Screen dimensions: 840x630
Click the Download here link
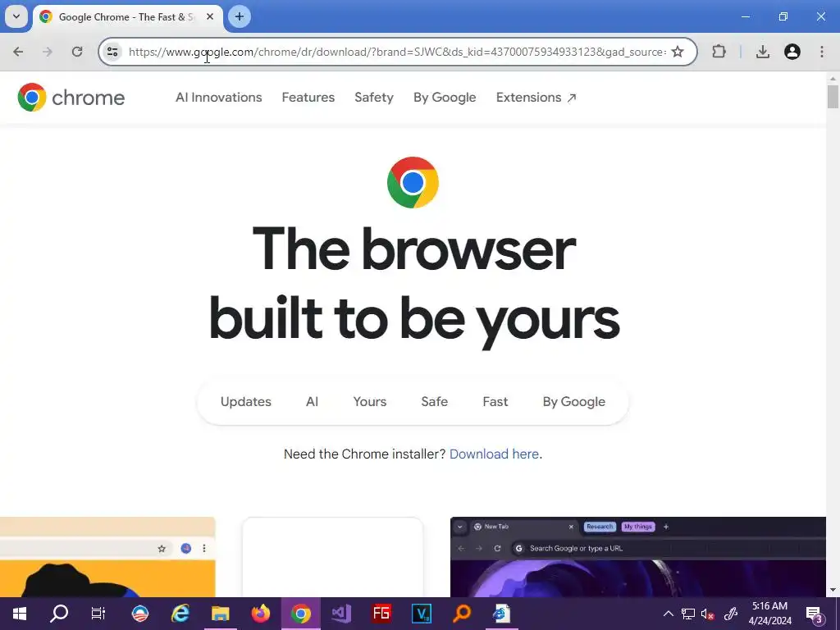coord(494,454)
